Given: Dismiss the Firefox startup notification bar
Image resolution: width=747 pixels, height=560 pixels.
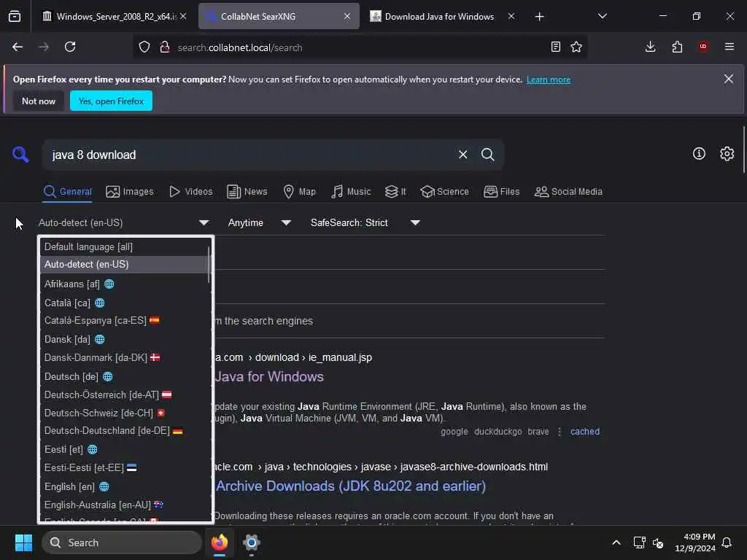Looking at the screenshot, I should (729, 79).
